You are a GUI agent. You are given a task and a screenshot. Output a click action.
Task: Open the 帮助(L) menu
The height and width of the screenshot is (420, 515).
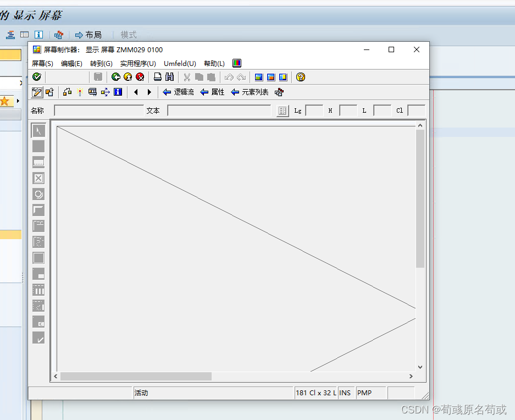point(214,63)
